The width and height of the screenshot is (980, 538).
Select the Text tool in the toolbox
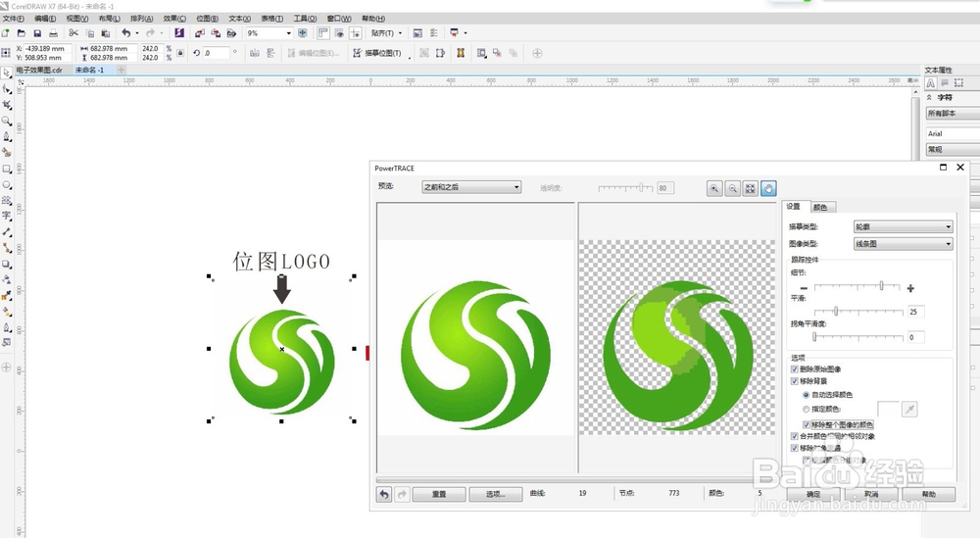coord(7,217)
